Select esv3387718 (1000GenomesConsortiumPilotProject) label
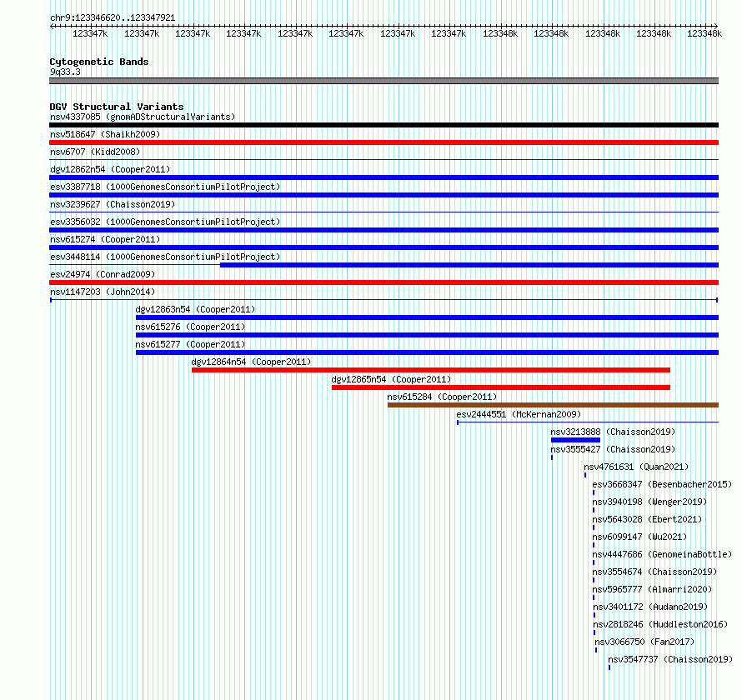 click(165, 187)
